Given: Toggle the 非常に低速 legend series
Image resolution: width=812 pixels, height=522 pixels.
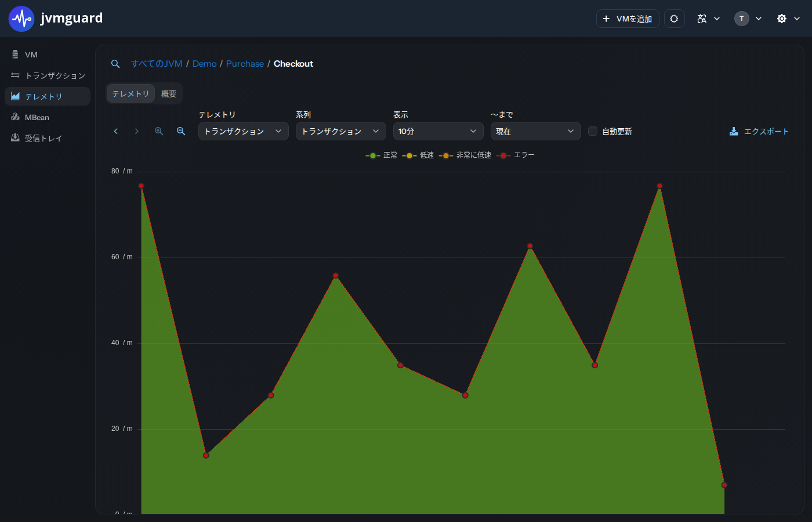Looking at the screenshot, I should (x=465, y=155).
